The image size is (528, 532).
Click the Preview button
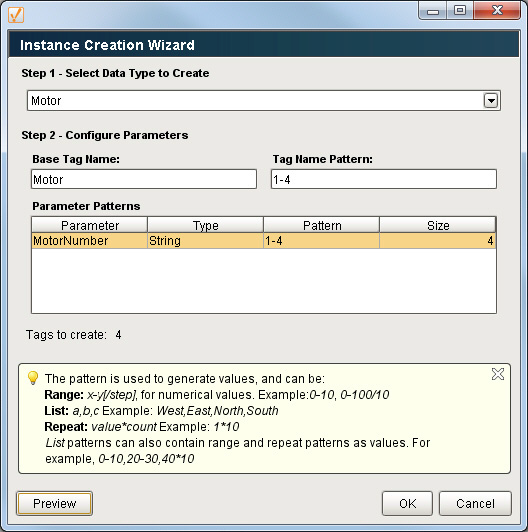[54, 504]
